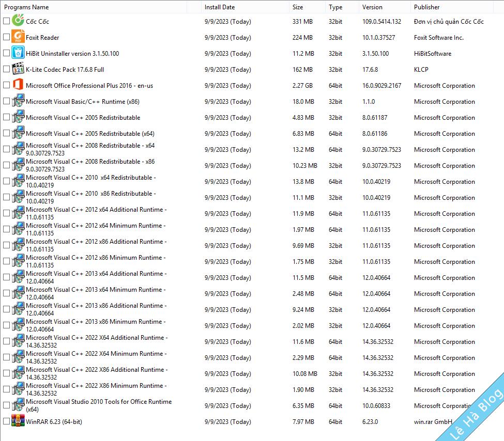Click publisher 'Đơn vị chủ quản Cốc Cốc'
The image size is (504, 441).
[449, 22]
